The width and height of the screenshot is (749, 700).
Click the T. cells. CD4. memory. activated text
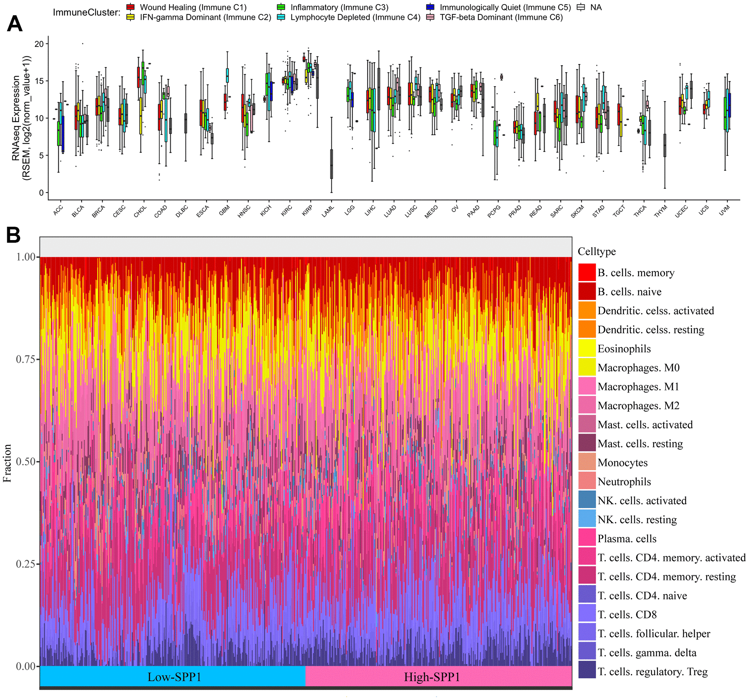671,557
